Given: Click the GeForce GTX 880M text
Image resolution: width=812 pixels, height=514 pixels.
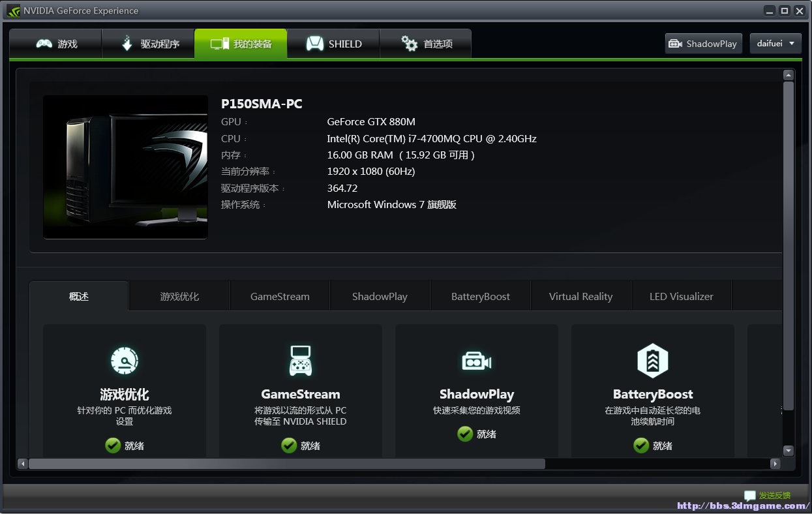Looking at the screenshot, I should [x=371, y=122].
